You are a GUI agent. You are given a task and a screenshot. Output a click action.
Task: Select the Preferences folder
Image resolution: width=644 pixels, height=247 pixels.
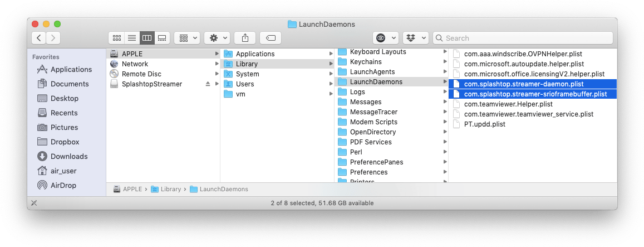tap(391, 172)
